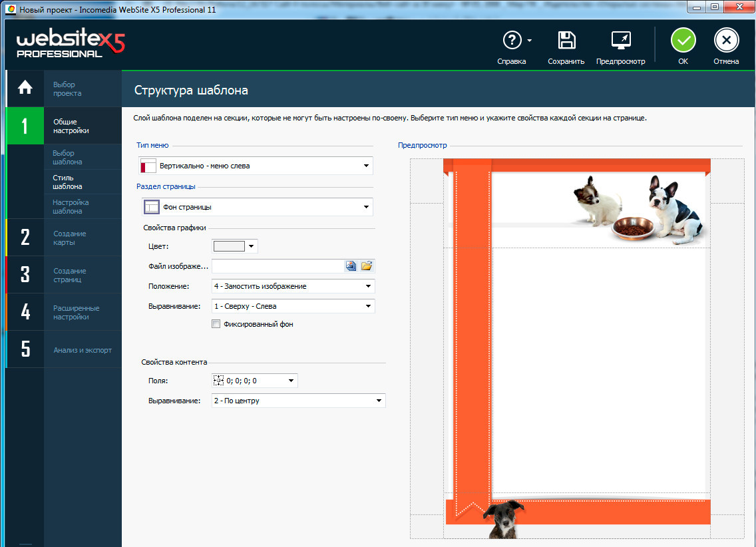The height and width of the screenshot is (547, 756).
Task: Open Предпросмотр preview monitor icon
Action: point(620,41)
